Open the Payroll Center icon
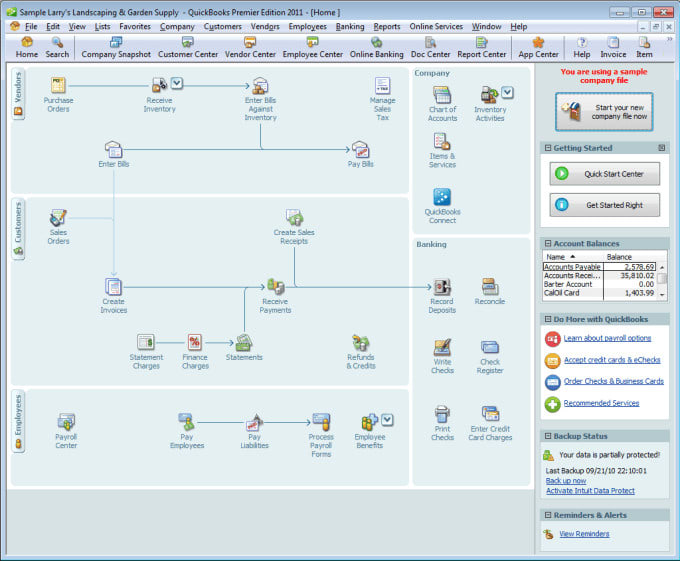Screen dimensions: 680x561 (x=66, y=422)
